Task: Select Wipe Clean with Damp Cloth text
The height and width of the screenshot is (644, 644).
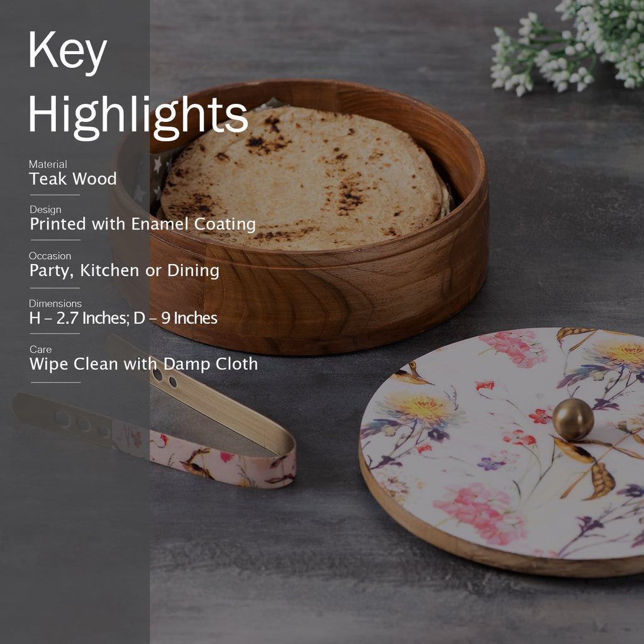Action: [143, 364]
